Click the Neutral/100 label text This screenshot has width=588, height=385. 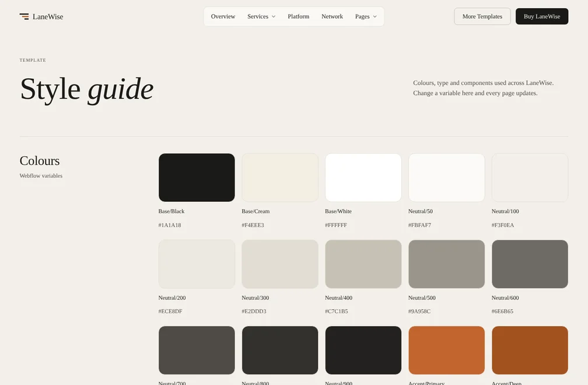(505, 211)
